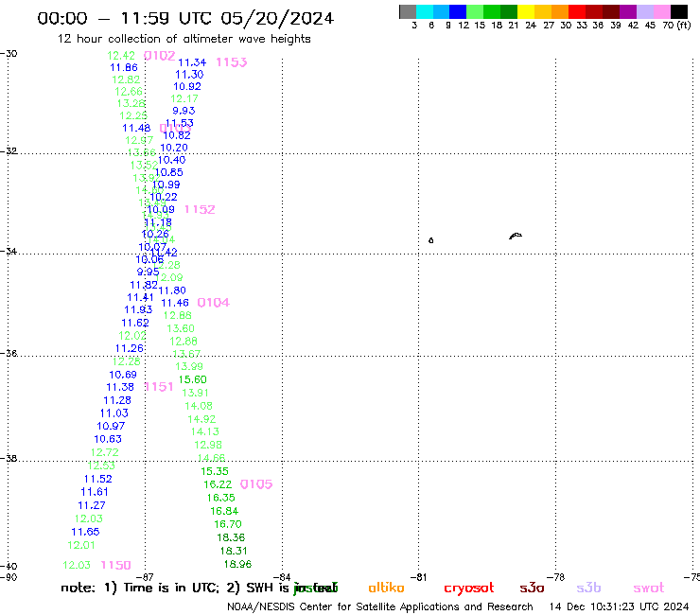The height and width of the screenshot is (615, 700).
Task: Click the 's3b' satellite legend label
Action: 588,588
